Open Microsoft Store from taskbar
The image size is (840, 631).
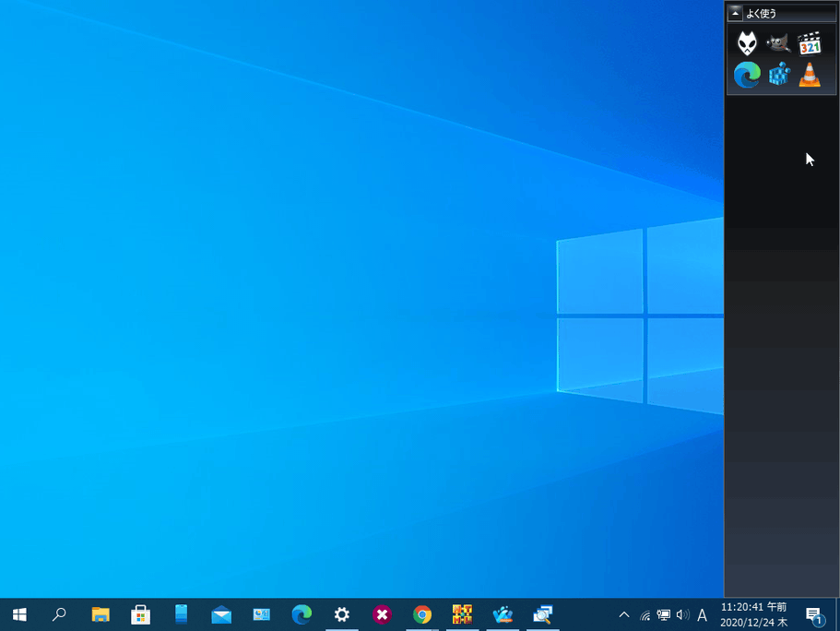click(x=140, y=614)
